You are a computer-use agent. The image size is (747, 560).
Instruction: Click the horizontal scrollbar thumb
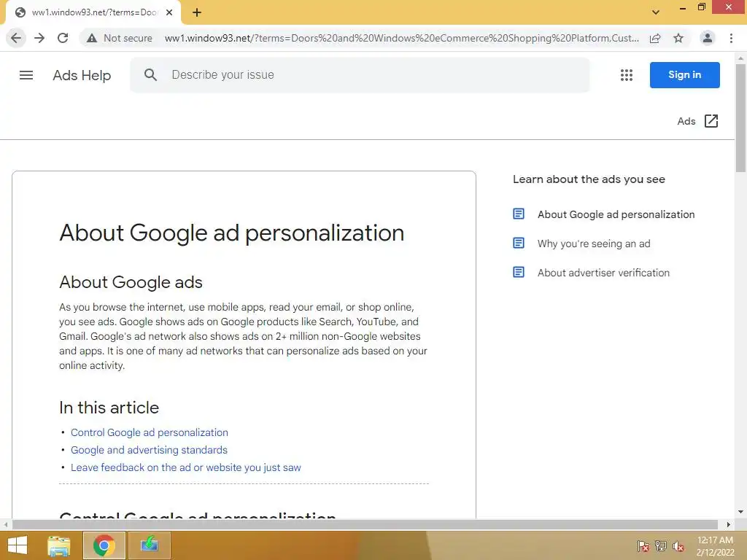point(365,524)
